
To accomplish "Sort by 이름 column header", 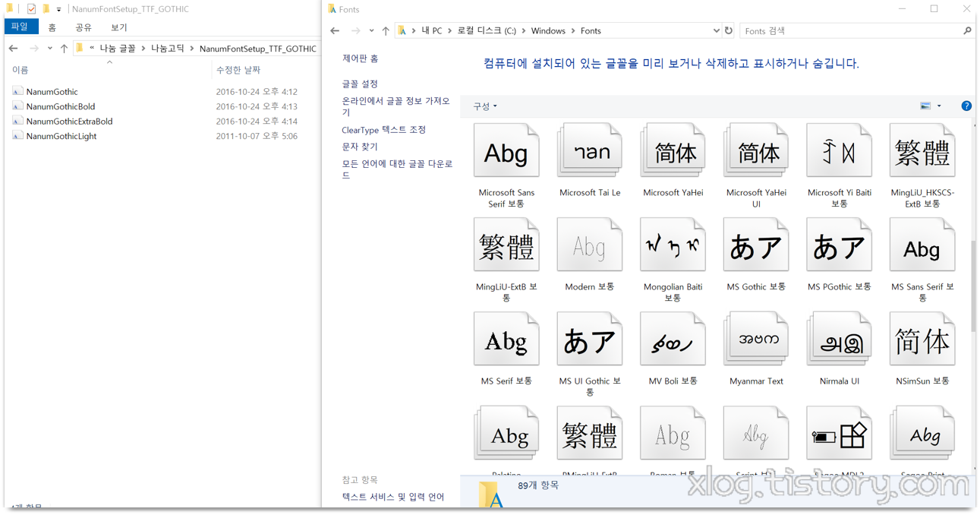I will coord(20,70).
